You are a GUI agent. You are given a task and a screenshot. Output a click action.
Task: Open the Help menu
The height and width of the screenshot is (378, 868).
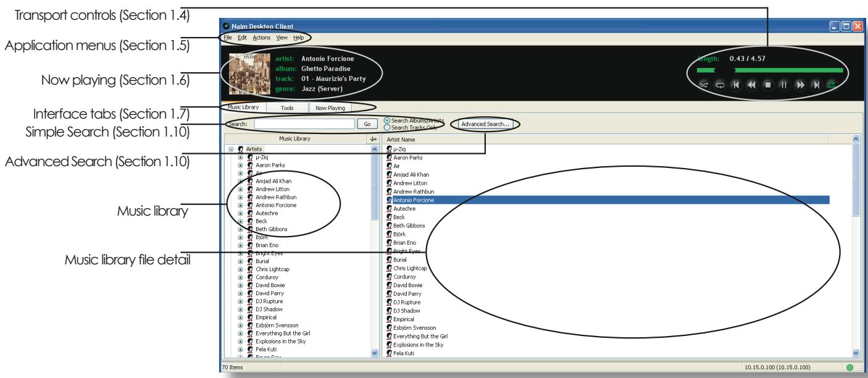[298, 38]
